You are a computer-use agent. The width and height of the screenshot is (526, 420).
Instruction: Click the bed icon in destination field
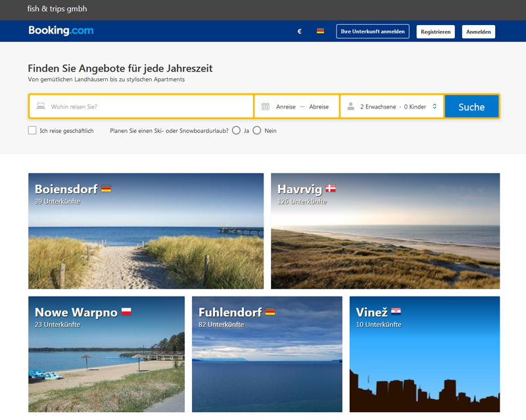click(41, 106)
